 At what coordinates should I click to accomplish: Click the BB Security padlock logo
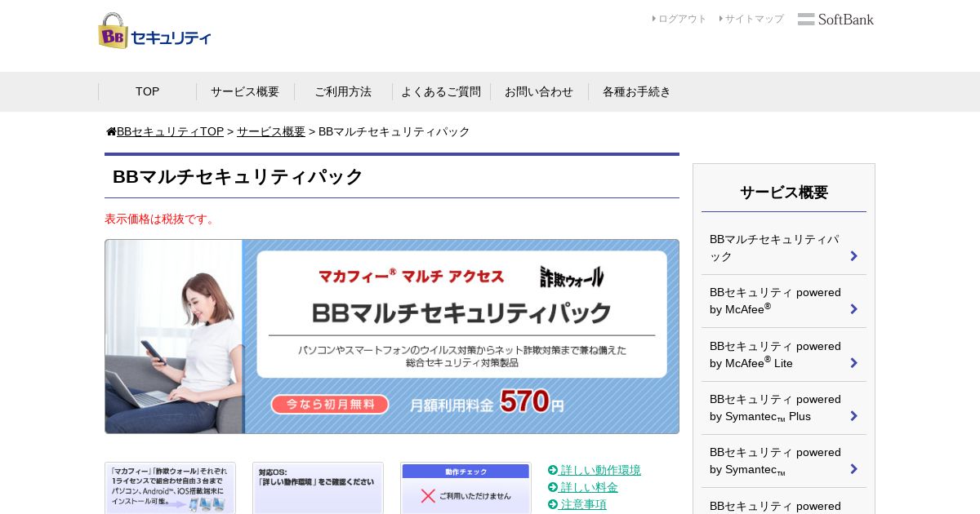click(154, 31)
